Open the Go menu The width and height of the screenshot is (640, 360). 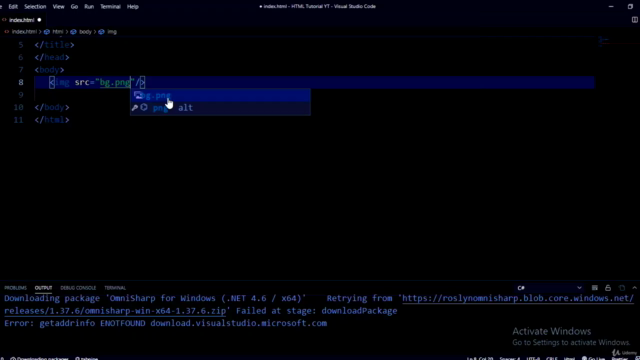pos(74,7)
